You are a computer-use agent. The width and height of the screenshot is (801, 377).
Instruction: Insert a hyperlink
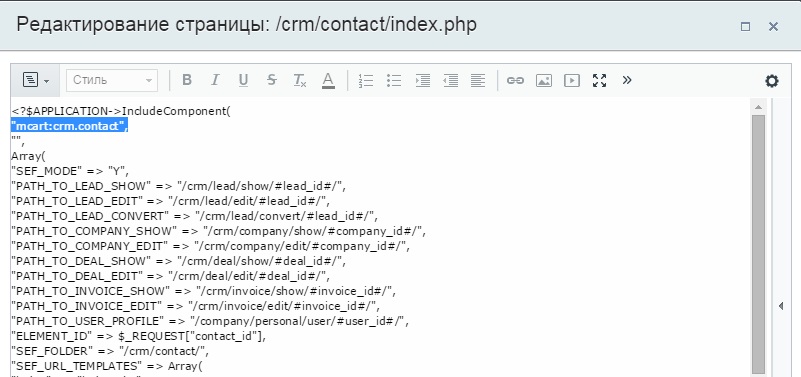(515, 80)
